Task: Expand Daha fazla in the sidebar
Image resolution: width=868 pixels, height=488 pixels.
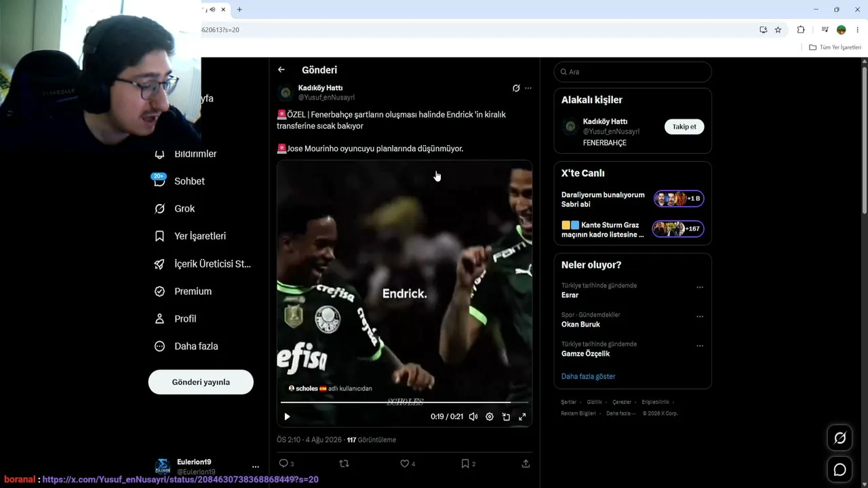Action: (186, 346)
